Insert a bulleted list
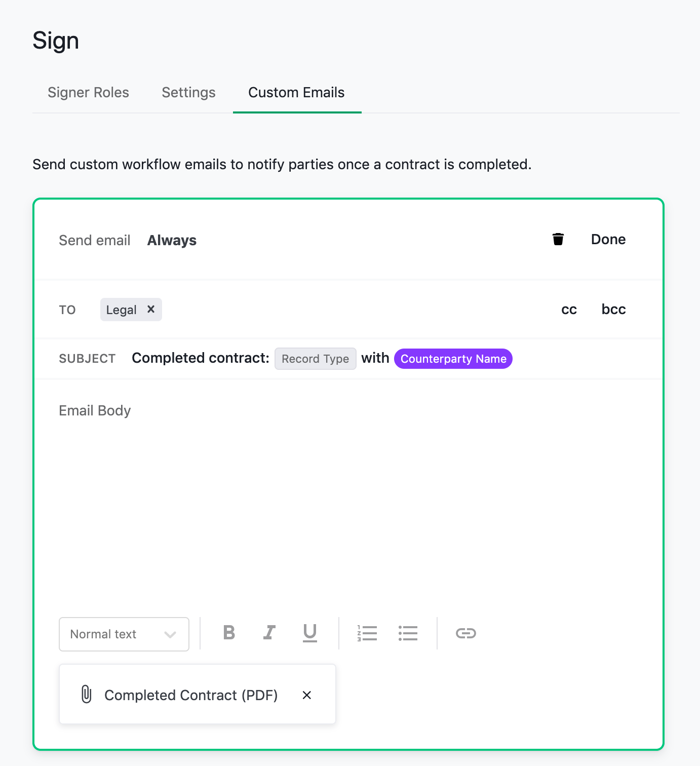The image size is (700, 766). point(408,633)
